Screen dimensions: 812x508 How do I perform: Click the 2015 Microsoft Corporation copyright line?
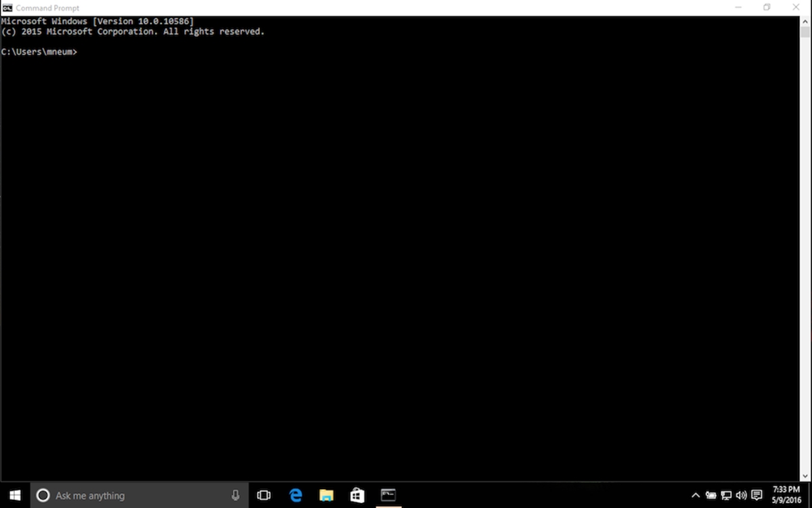coord(133,32)
